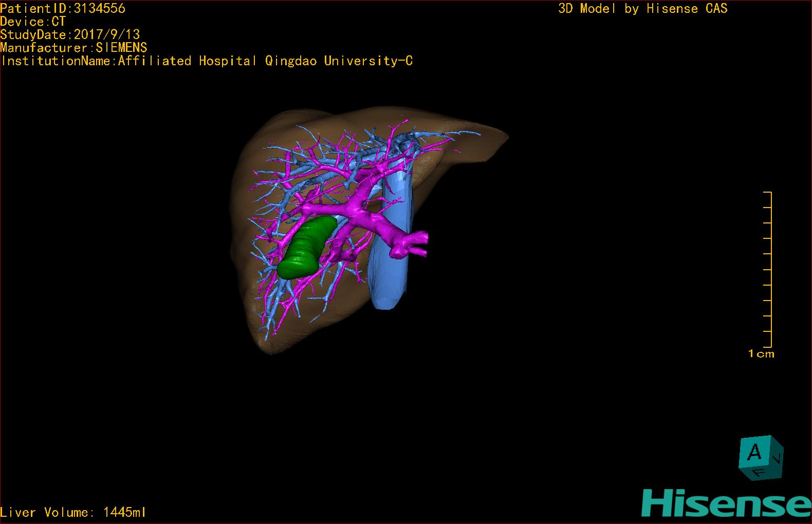
Task: Click the Liver Volume: 1445ml readout
Action: tap(73, 512)
